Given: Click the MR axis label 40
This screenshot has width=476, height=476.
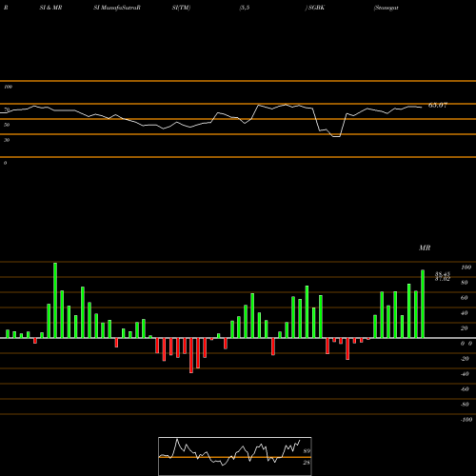Looking at the screenshot, I should point(465,313).
